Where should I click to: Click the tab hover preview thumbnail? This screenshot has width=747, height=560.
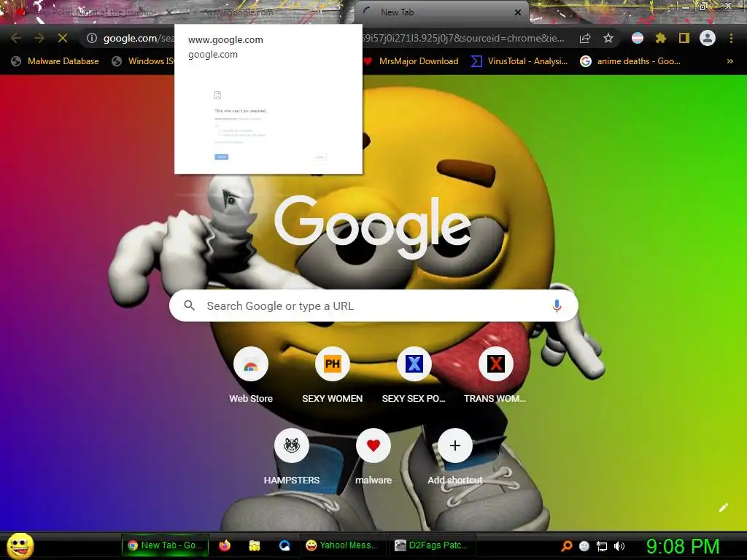[x=268, y=99]
